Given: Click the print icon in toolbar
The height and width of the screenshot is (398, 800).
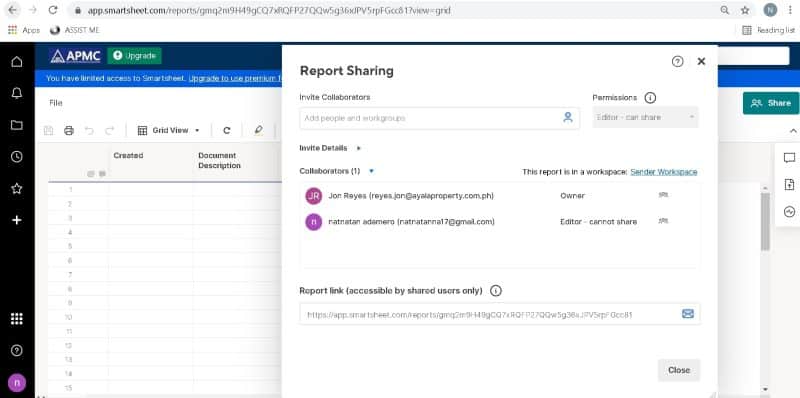Looking at the screenshot, I should 69,131.
